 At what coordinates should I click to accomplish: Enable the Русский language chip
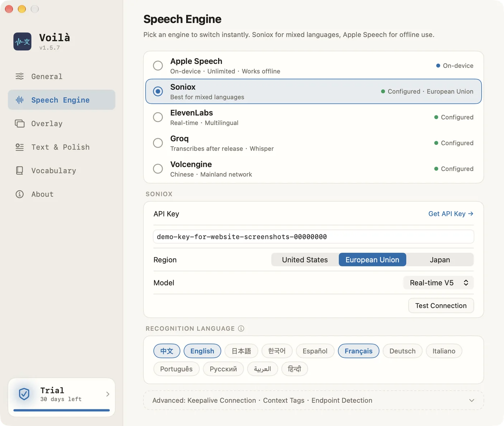(223, 369)
